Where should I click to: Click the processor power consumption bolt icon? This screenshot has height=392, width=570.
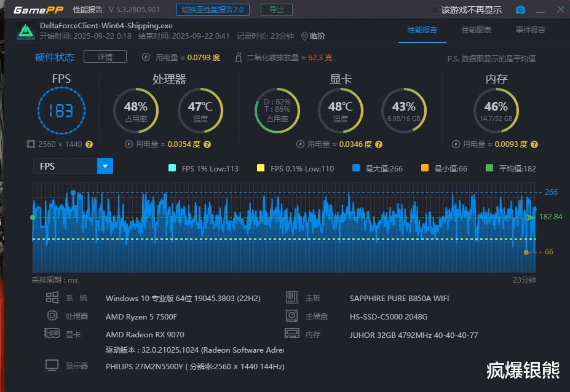129,144
